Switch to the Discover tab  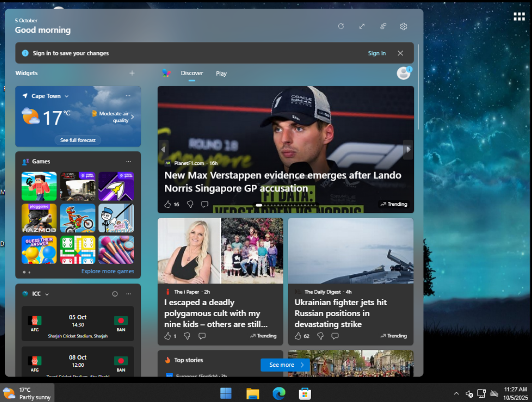(x=191, y=73)
